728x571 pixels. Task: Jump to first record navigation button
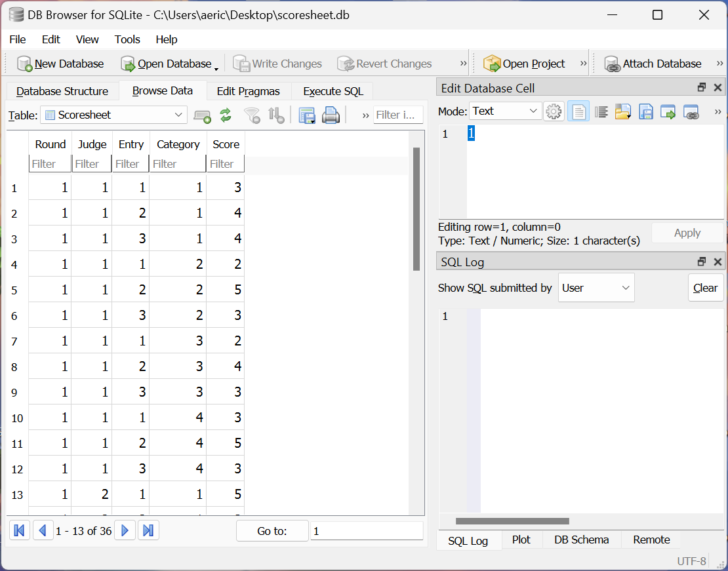[20, 530]
